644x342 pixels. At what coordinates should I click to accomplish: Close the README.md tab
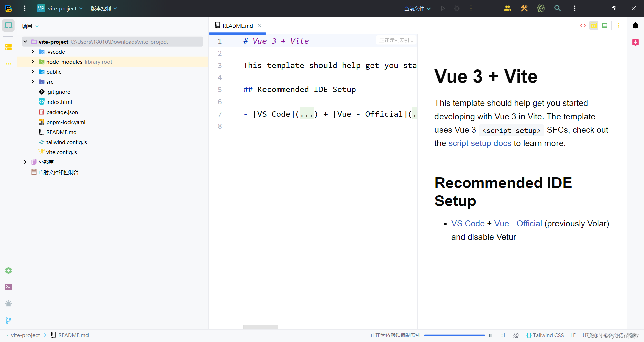click(259, 25)
